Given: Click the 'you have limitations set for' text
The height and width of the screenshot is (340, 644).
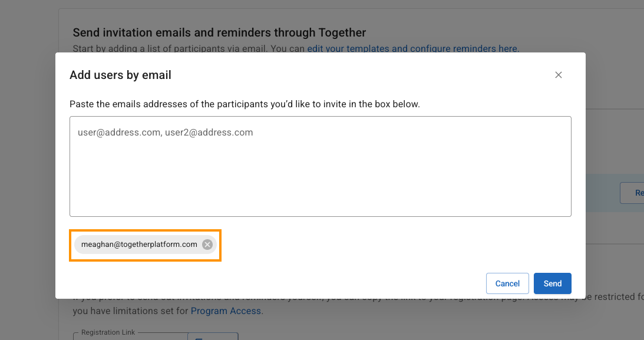Looking at the screenshot, I should click(x=130, y=311).
